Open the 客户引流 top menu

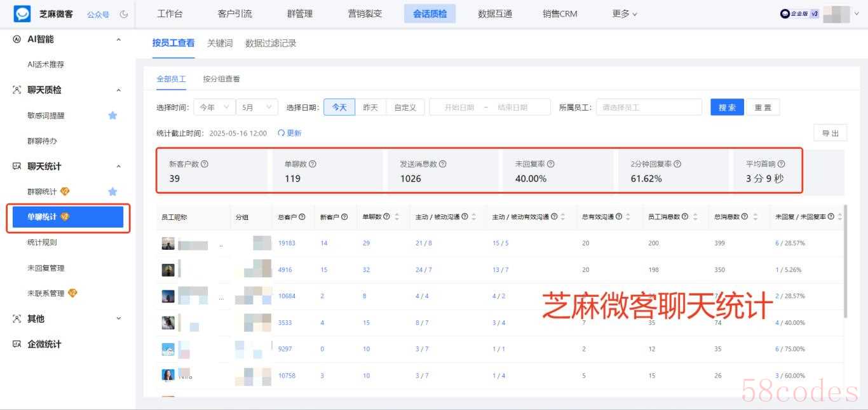coord(234,13)
